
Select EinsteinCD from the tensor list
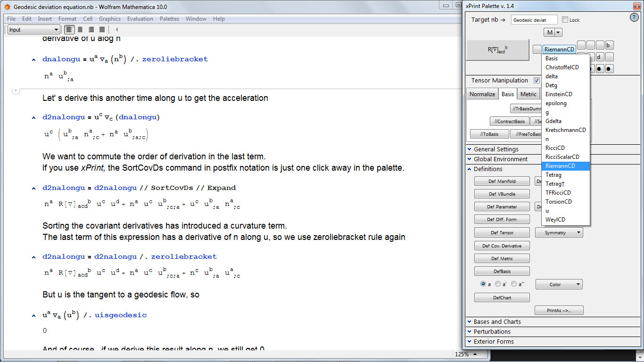pyautogui.click(x=566, y=94)
